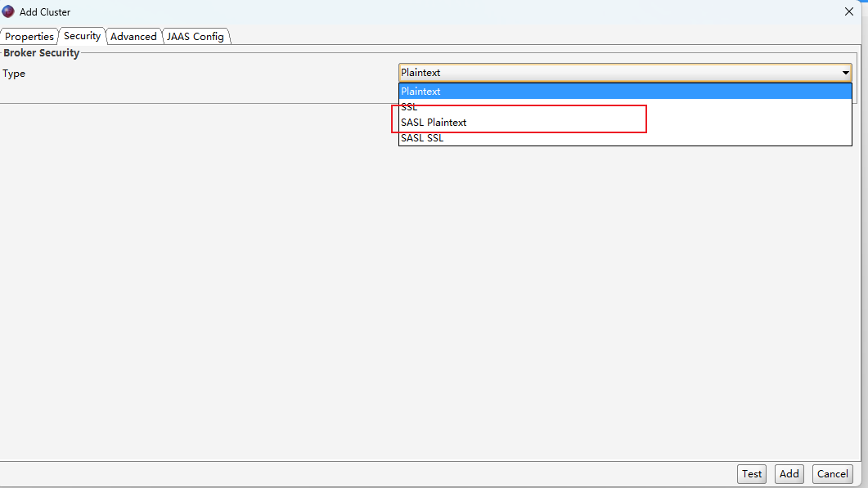Close the Add Cluster dialog with X
868x488 pixels.
click(x=848, y=11)
